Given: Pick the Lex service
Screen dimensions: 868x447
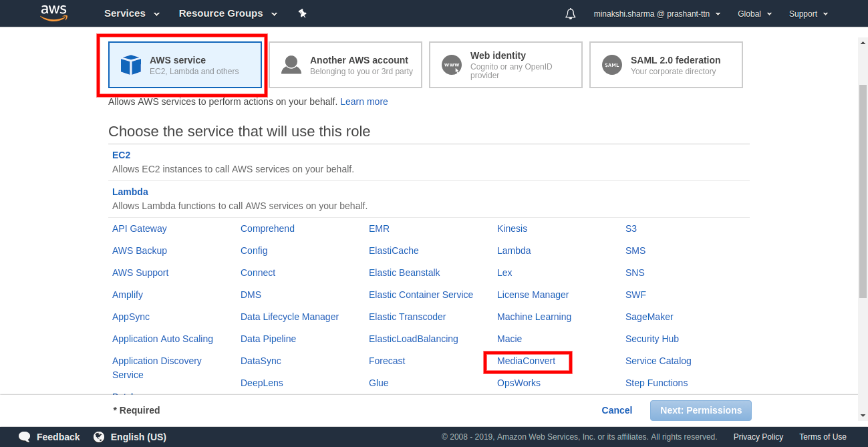Looking at the screenshot, I should click(x=504, y=273).
